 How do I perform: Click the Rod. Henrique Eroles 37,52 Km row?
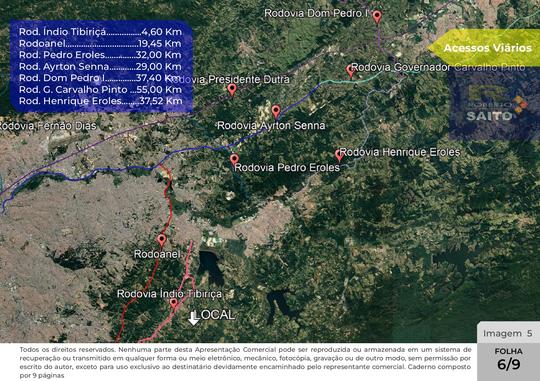(x=100, y=101)
